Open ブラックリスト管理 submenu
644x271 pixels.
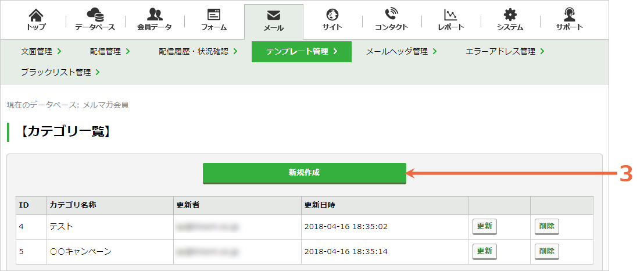pos(60,72)
